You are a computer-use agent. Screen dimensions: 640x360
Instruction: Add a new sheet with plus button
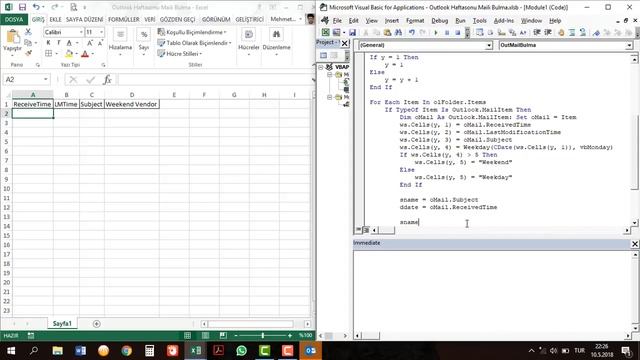pyautogui.click(x=96, y=324)
